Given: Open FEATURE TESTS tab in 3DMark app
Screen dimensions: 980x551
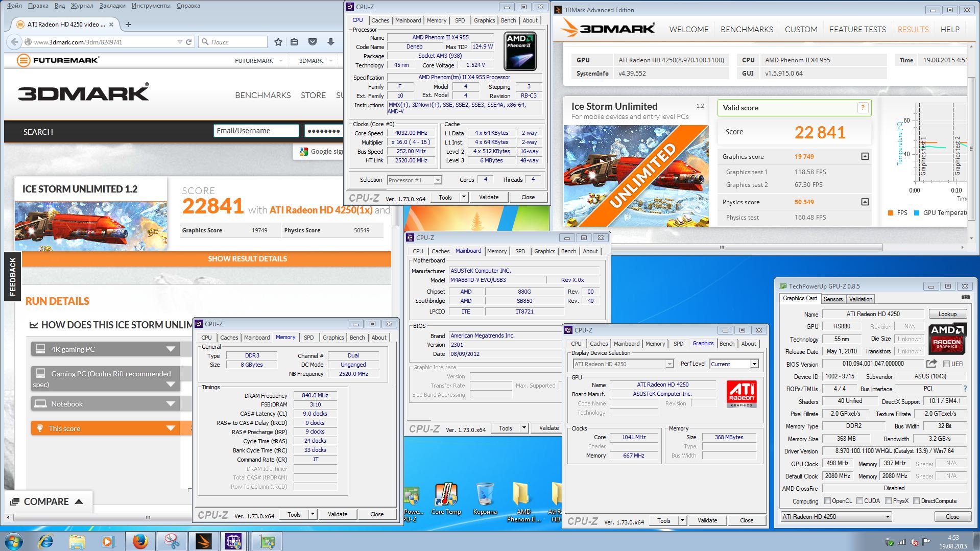Looking at the screenshot, I should tap(857, 30).
